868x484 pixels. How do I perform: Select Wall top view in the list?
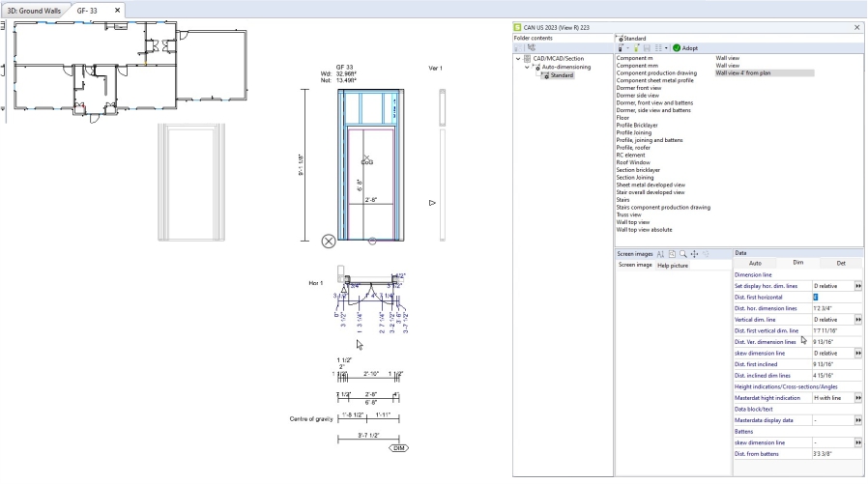pyautogui.click(x=635, y=222)
